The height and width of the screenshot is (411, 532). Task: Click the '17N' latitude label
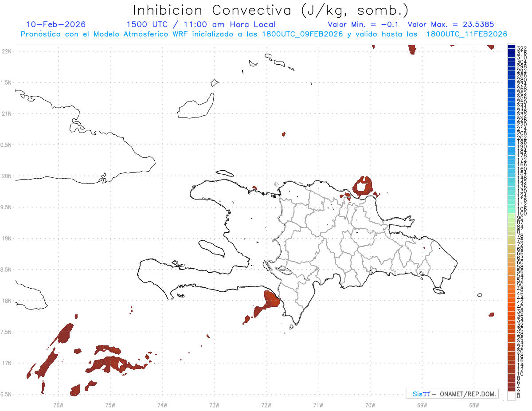pos(7,363)
